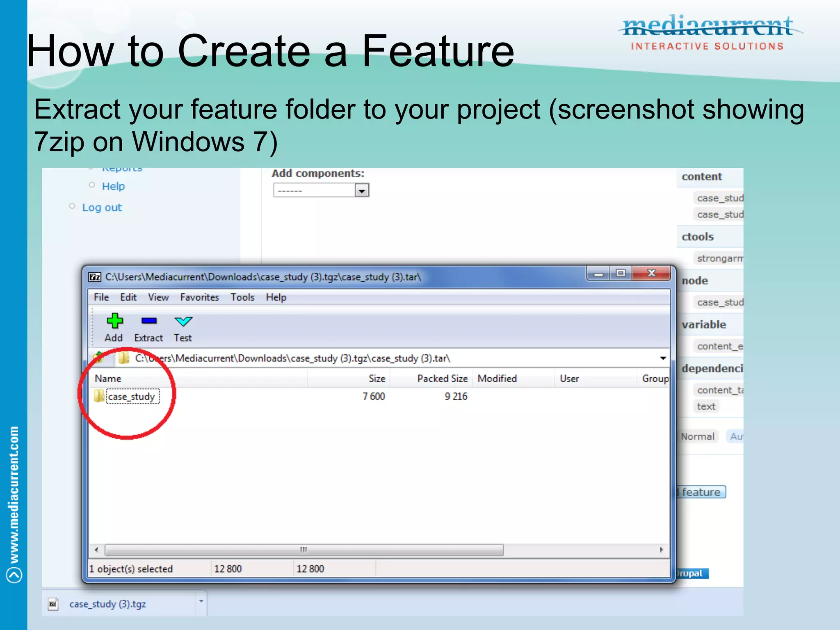Click the horizontal scrollbar right arrow

(x=662, y=550)
